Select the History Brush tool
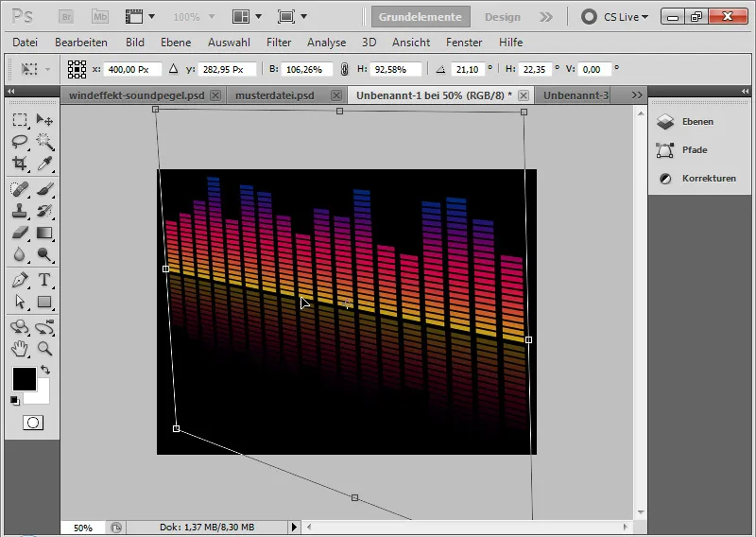The image size is (756, 537). pos(44,211)
